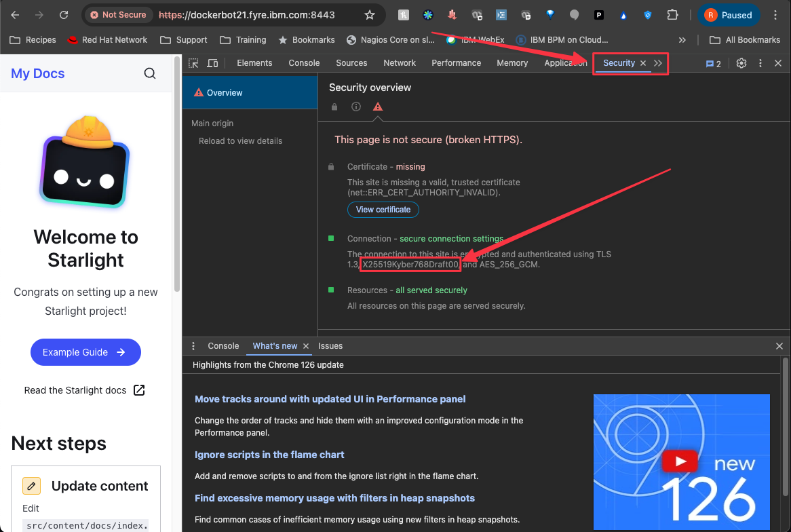Reload the page using browser refresh icon
Image resolution: width=791 pixels, height=532 pixels.
(x=64, y=15)
